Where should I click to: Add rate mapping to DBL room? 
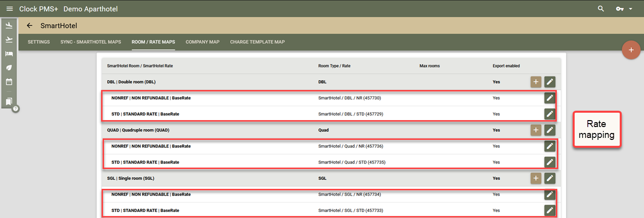pos(536,82)
